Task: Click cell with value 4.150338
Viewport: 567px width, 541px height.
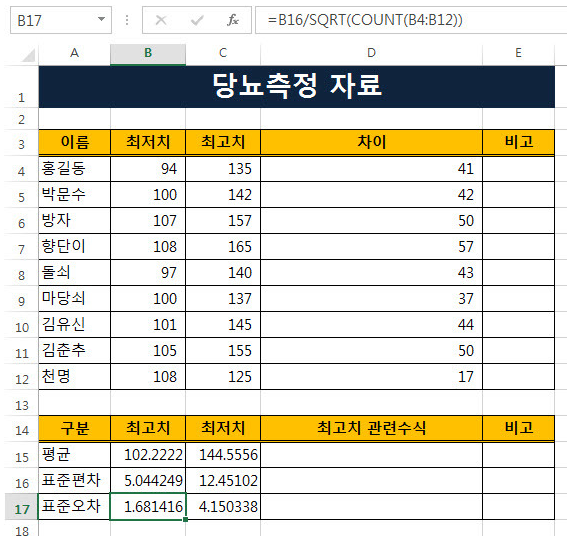Action: [223, 507]
